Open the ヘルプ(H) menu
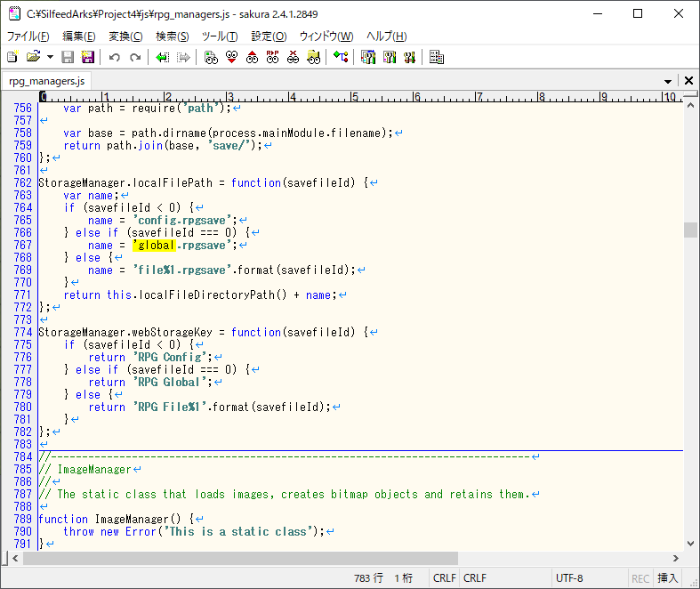The width and height of the screenshot is (700, 589). 387,36
